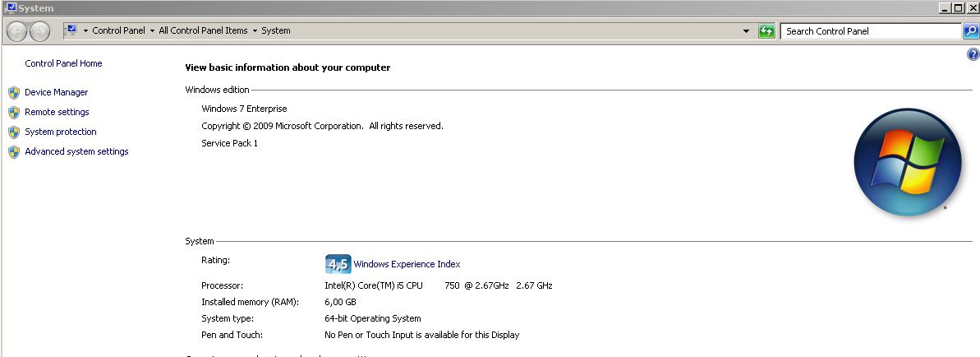Image resolution: width=980 pixels, height=357 pixels.
Task: Click the System window title bar icon
Action: point(10,7)
